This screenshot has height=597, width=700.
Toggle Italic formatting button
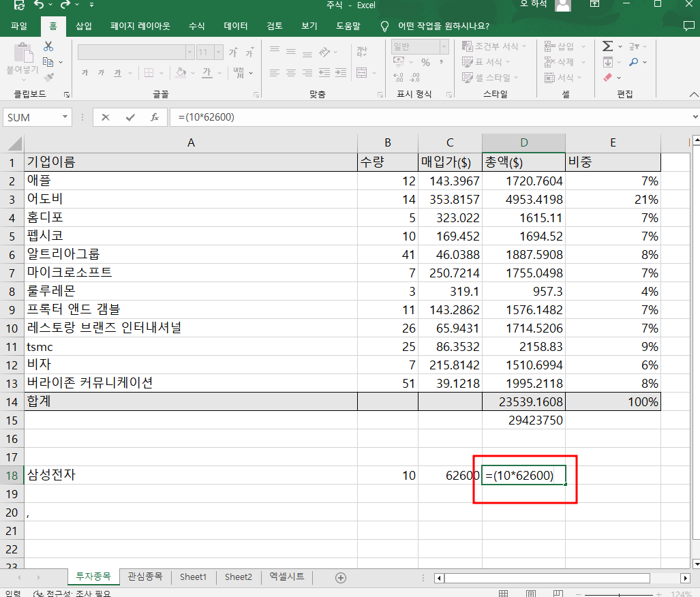pyautogui.click(x=102, y=72)
